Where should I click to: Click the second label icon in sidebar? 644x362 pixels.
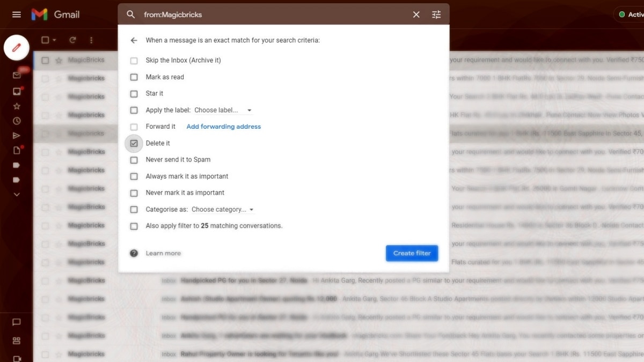(x=17, y=180)
